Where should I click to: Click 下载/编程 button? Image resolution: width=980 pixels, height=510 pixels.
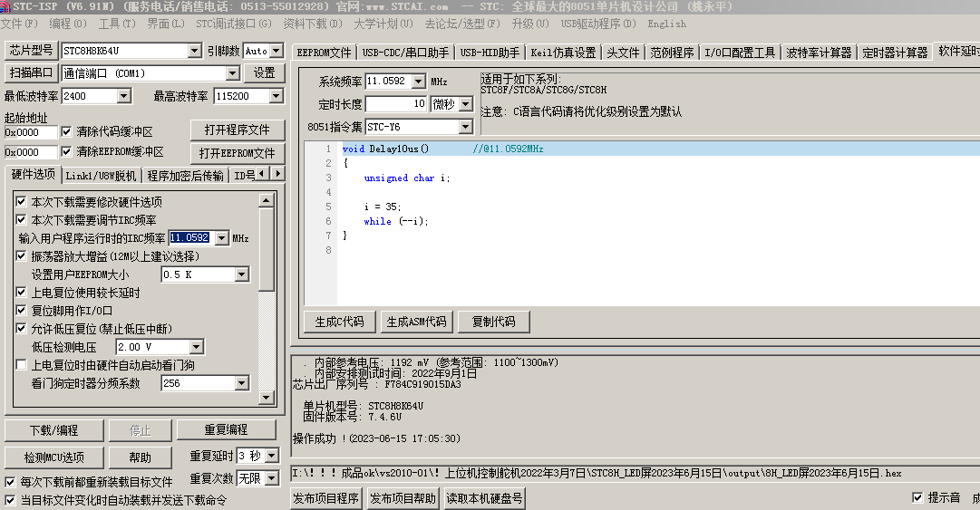(x=53, y=430)
